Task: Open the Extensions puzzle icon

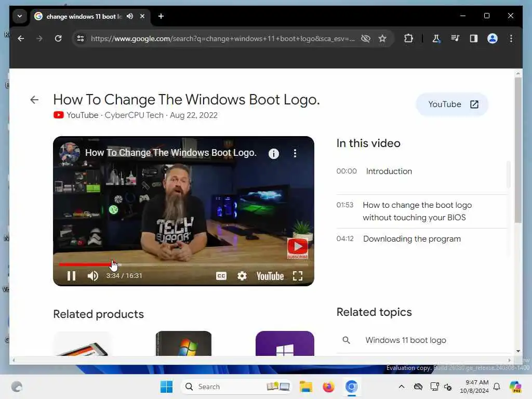Action: click(x=408, y=38)
